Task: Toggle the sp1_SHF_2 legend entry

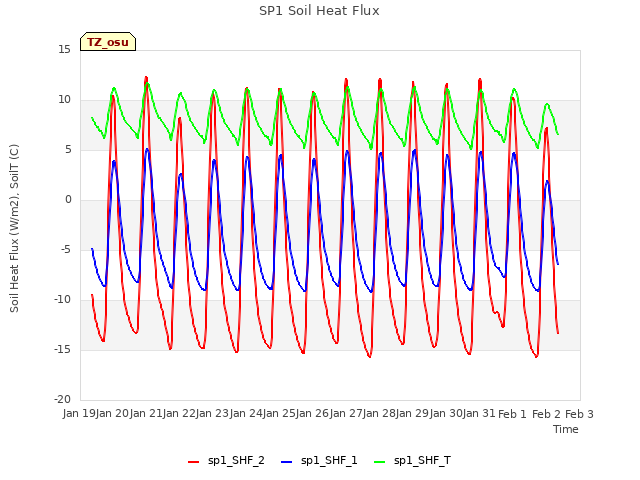Action: coord(226,461)
